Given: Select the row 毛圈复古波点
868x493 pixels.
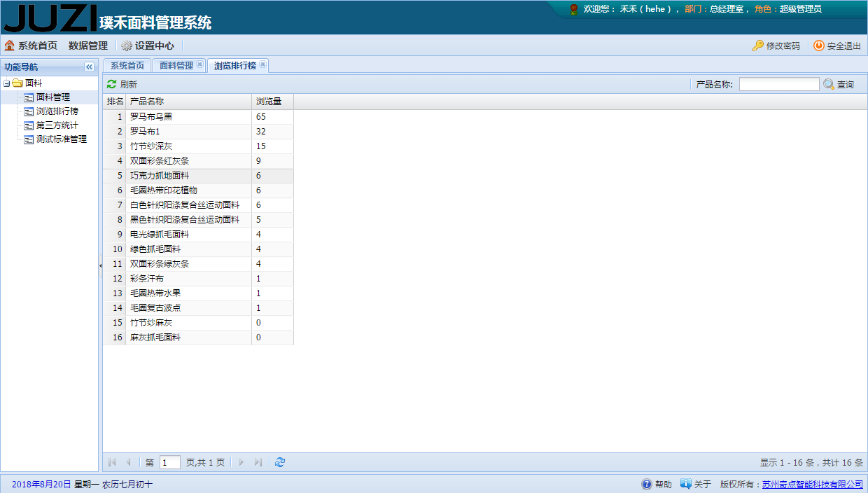Looking at the screenshot, I should pos(198,308).
